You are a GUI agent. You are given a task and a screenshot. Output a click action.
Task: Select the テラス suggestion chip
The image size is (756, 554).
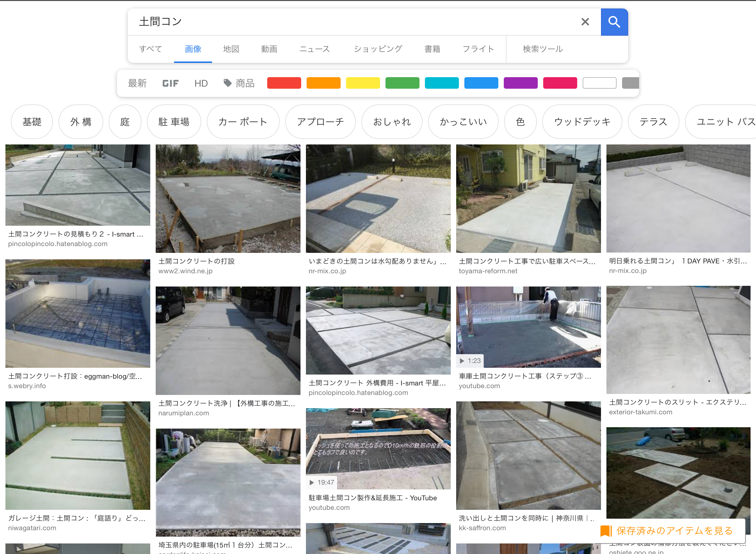(x=654, y=122)
